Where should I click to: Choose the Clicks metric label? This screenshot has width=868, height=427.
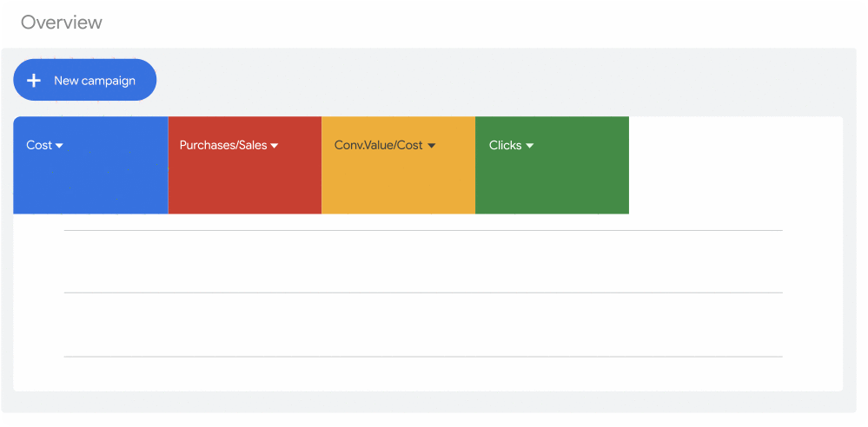tap(505, 145)
